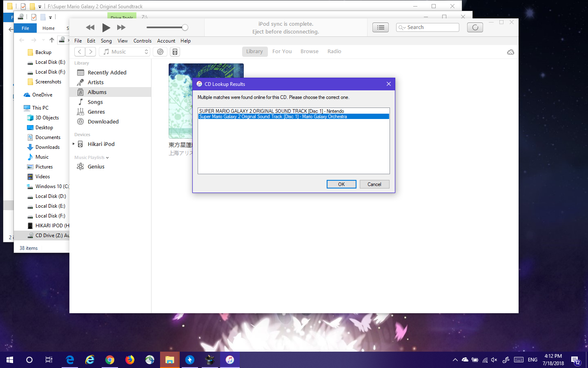The image size is (588, 368).
Task: Focus the iTunes Search field
Action: pyautogui.click(x=428, y=27)
